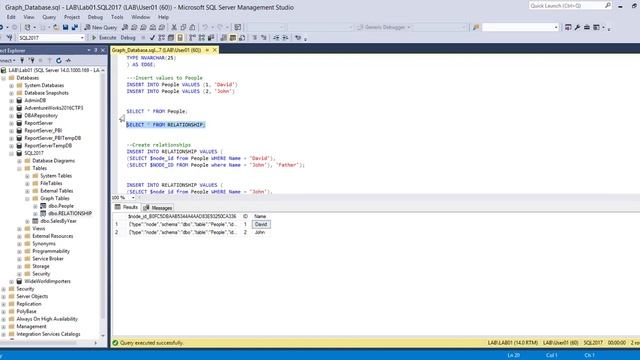640x360 pixels.
Task: Toggle Include Actual Execution Plan
Action: point(191,38)
